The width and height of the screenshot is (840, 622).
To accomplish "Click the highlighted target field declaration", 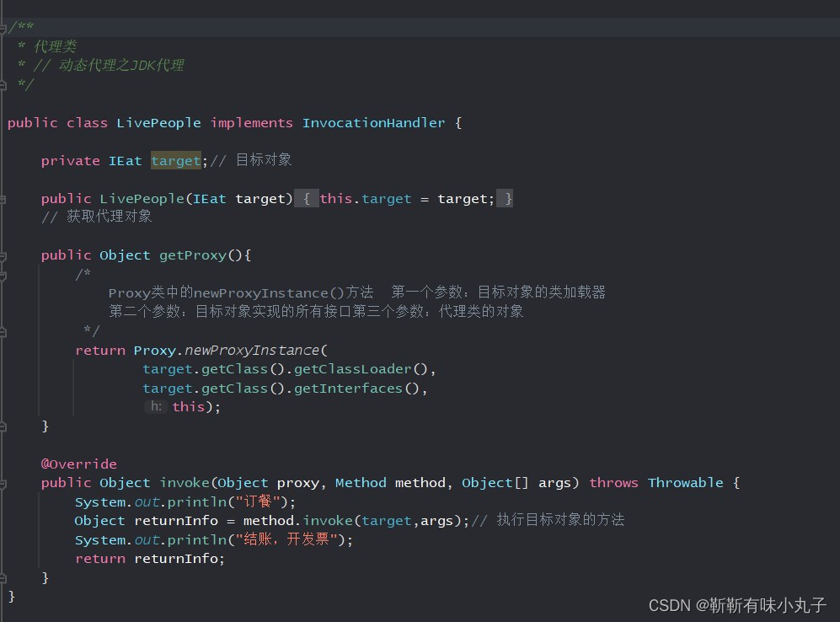I will coord(176,161).
